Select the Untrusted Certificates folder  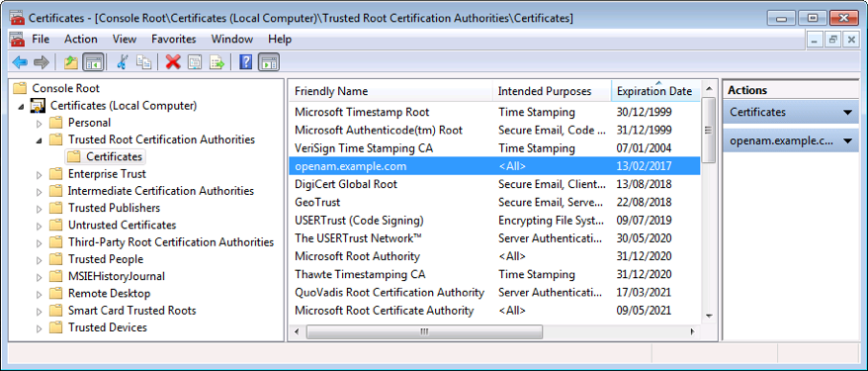tap(122, 225)
